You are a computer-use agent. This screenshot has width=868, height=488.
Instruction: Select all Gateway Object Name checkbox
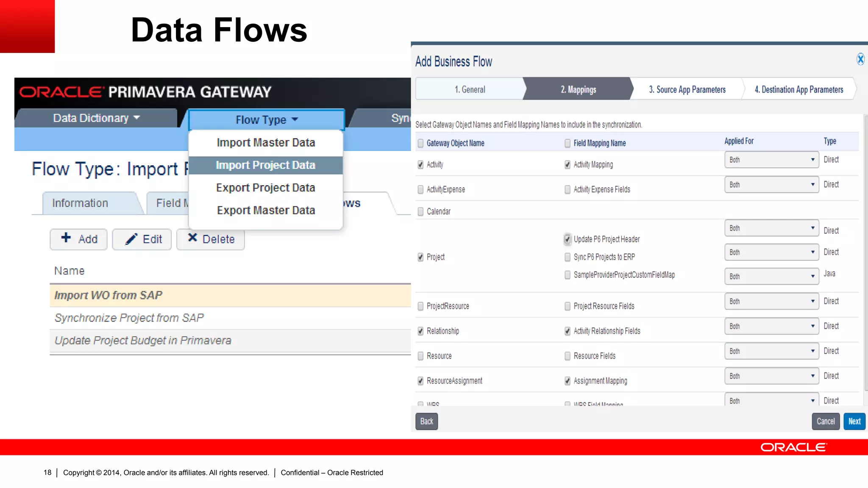[420, 143]
